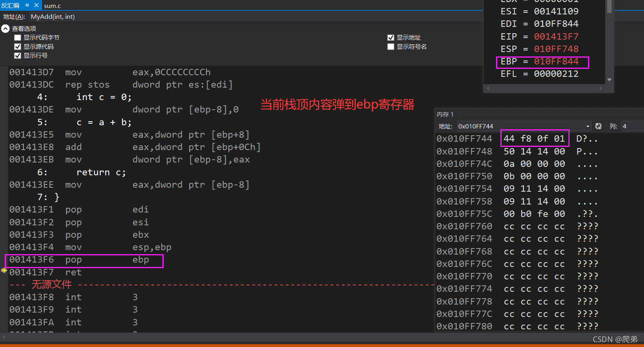Select the EDI = 010FF844 register line
Viewport: 644px width, 347px height.
tap(540, 24)
